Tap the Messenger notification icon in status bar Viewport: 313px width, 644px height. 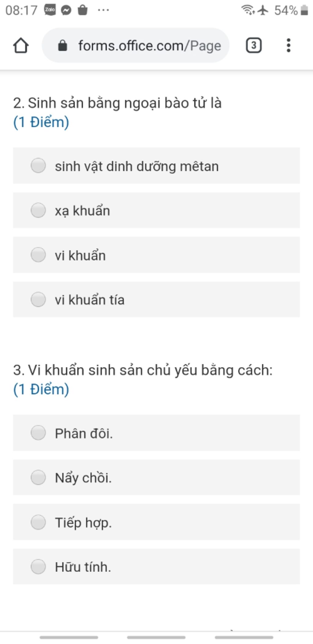point(66,10)
